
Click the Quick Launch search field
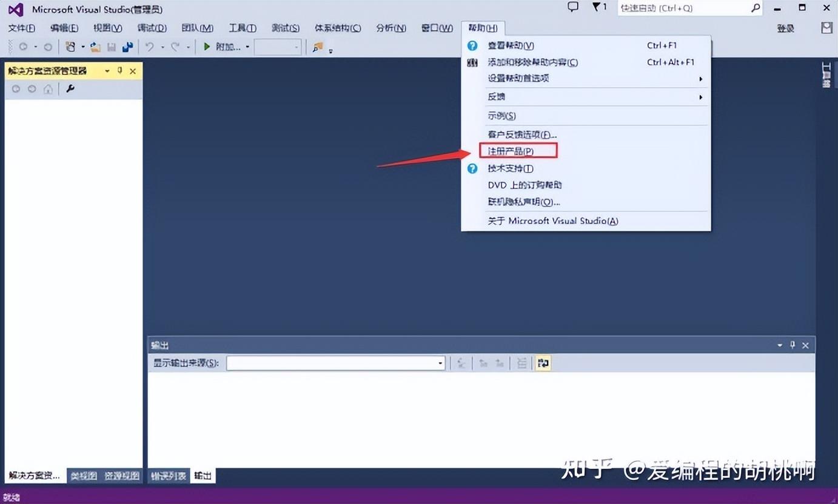683,8
